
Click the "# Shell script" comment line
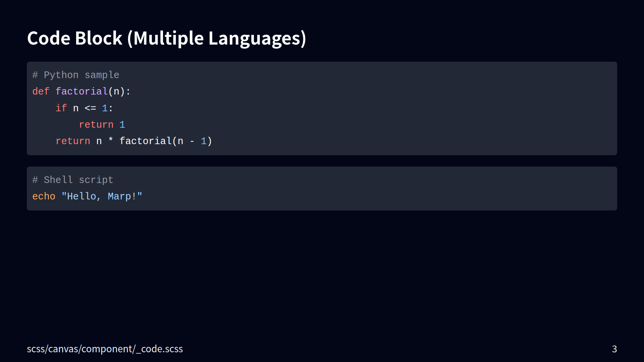tap(73, 180)
